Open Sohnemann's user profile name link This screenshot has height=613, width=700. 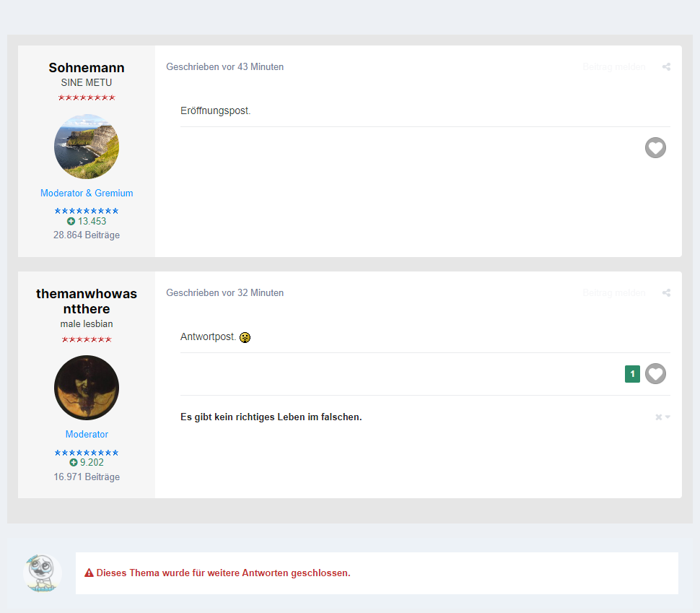(x=87, y=67)
